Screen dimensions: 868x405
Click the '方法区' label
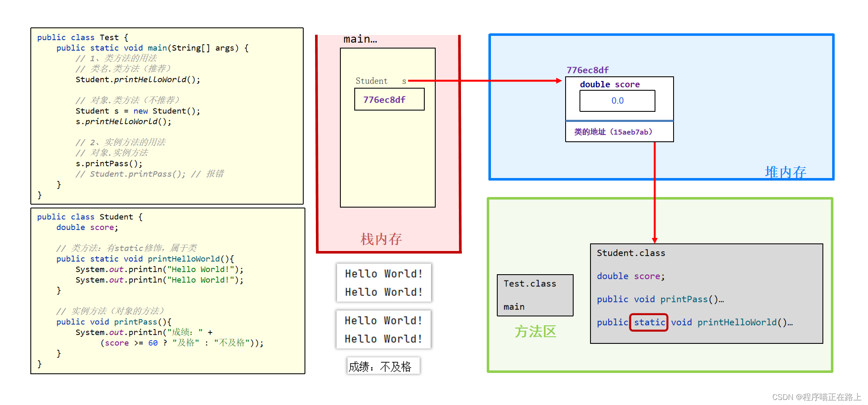tap(535, 332)
